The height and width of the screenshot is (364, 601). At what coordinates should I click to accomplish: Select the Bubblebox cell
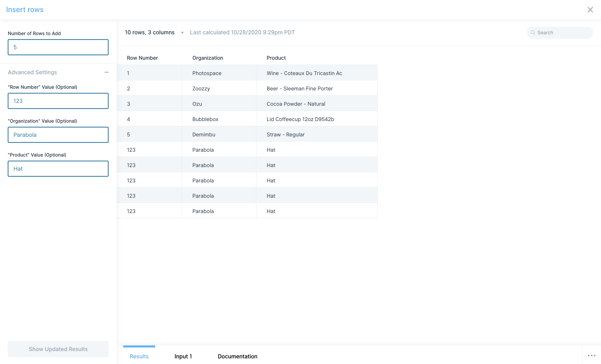pos(219,119)
